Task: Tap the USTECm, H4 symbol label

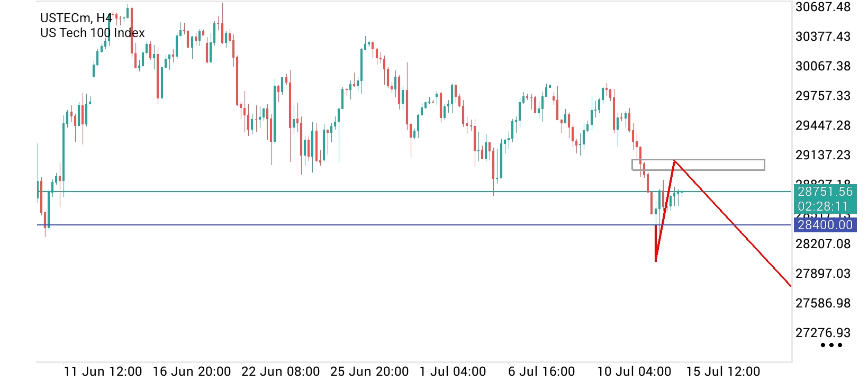Action: pyautogui.click(x=76, y=18)
